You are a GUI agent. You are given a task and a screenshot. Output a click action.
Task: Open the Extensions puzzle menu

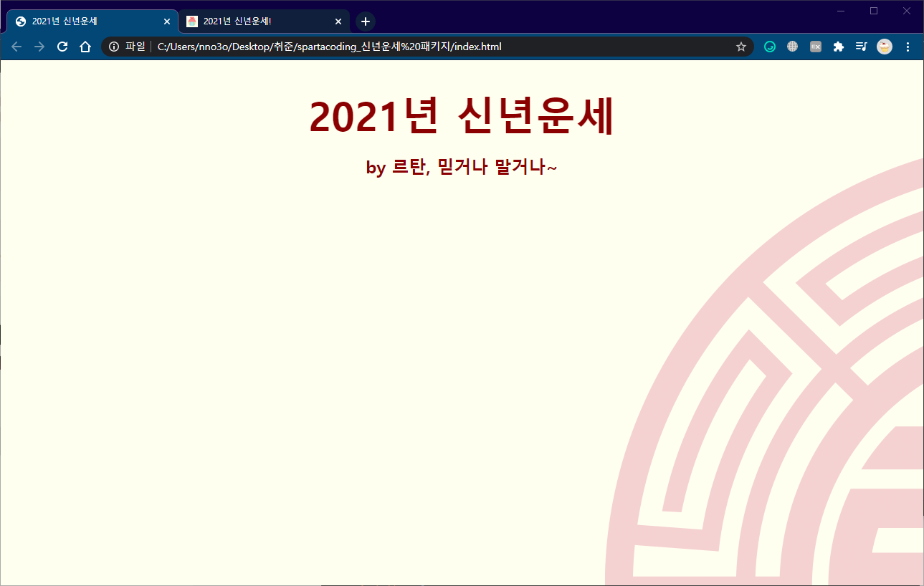coord(838,47)
